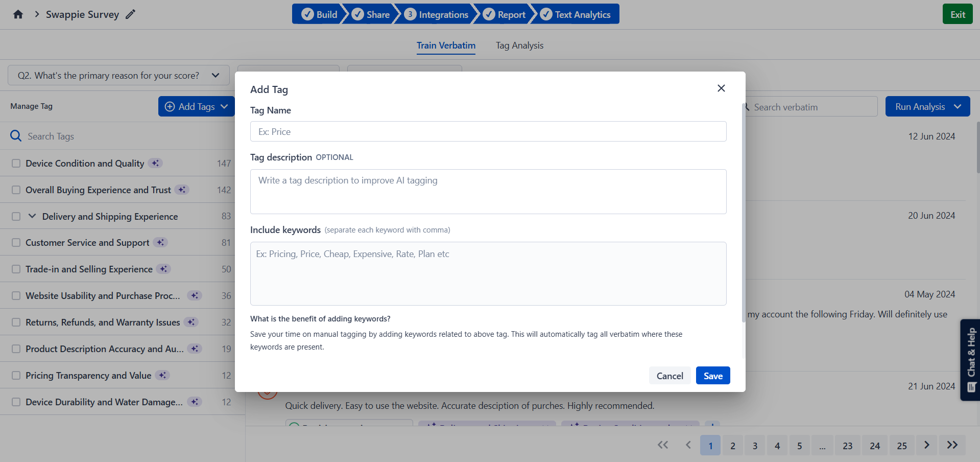Check the Trade-in and Selling Experience tag
The height and width of the screenshot is (462, 980).
click(16, 269)
